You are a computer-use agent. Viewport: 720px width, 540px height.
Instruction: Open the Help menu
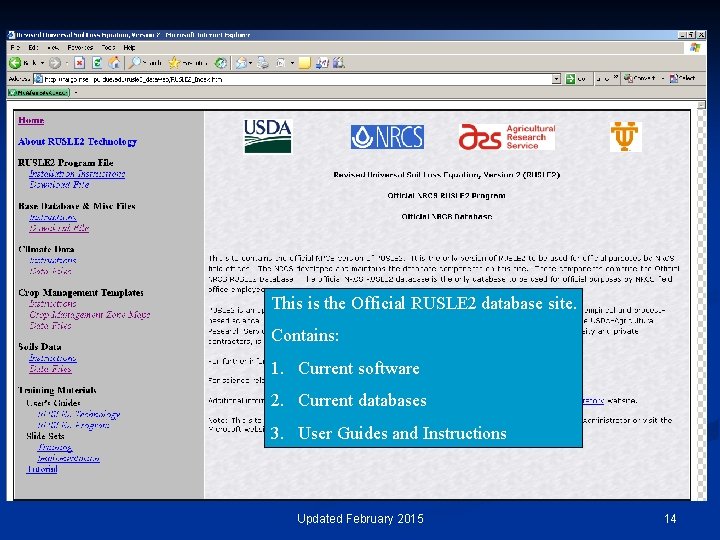click(129, 48)
